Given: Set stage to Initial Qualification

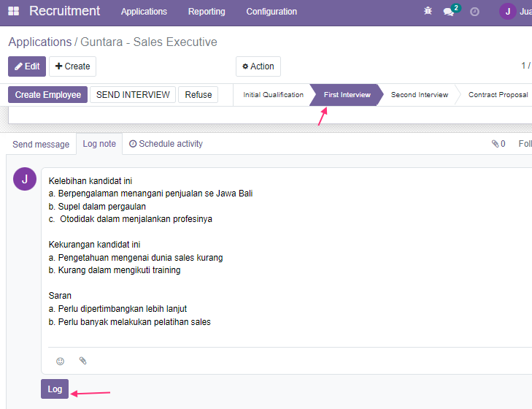Looking at the screenshot, I should pyautogui.click(x=273, y=95).
